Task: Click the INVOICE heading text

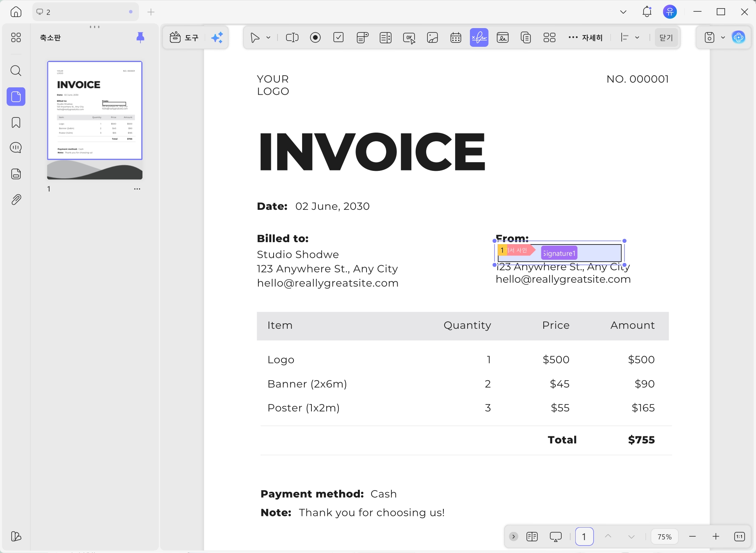Action: tap(372, 152)
